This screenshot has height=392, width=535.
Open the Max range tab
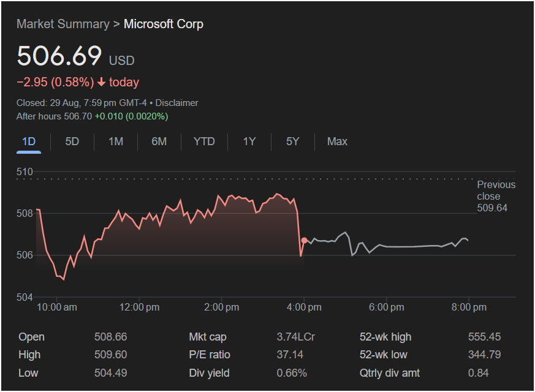337,141
